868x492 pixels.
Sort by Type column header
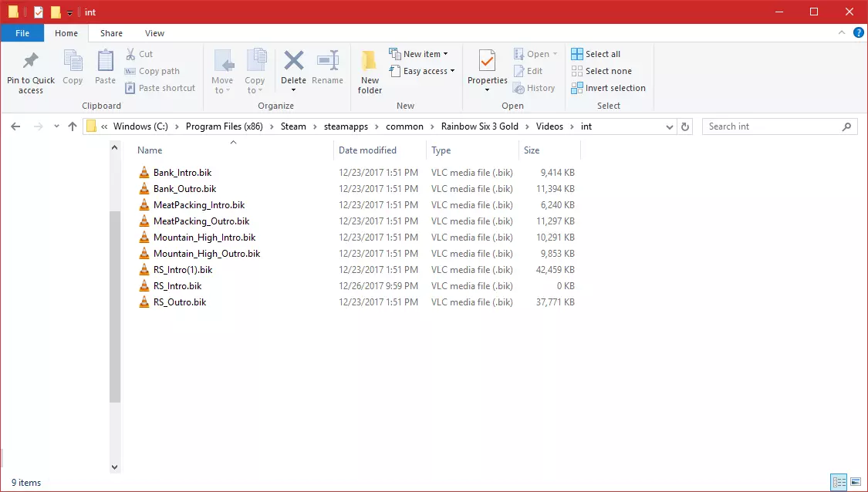[x=471, y=150]
